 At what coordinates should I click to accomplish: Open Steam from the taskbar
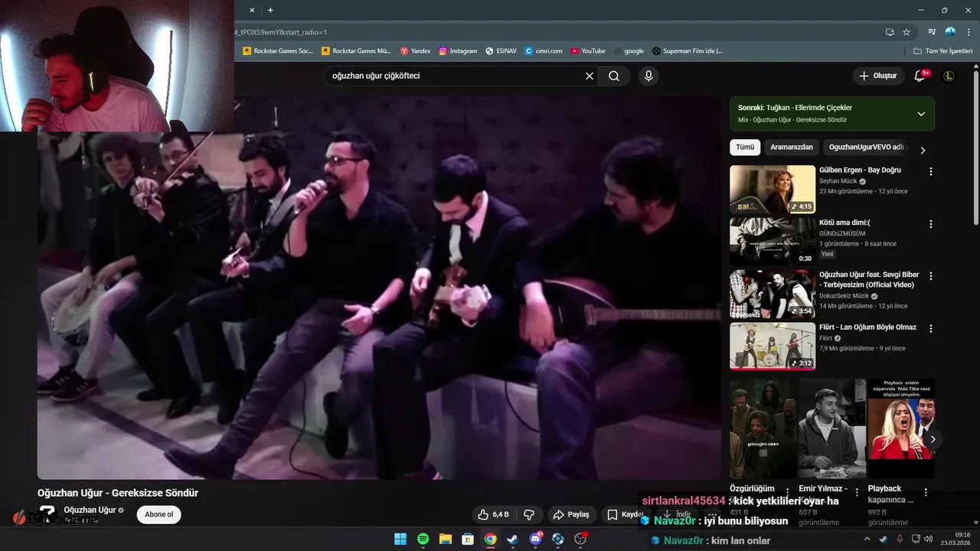[512, 539]
